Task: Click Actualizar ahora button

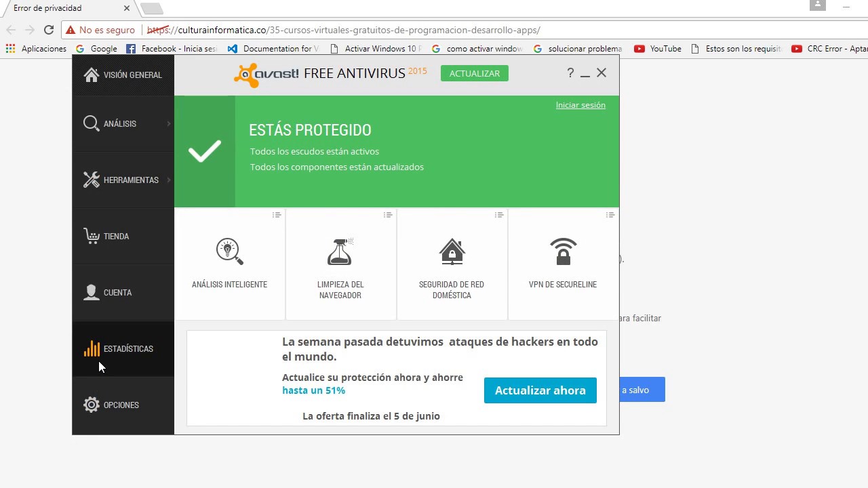Action: [540, 390]
